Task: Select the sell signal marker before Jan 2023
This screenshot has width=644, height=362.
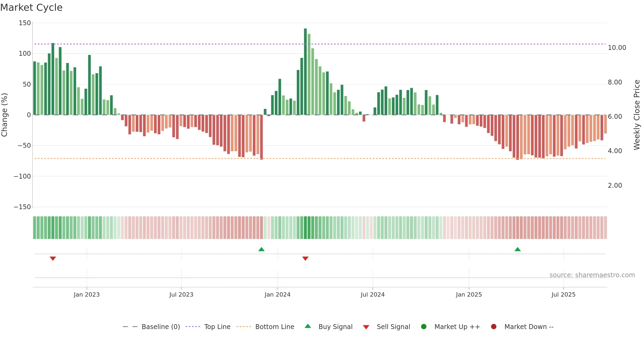Action: (x=53, y=258)
